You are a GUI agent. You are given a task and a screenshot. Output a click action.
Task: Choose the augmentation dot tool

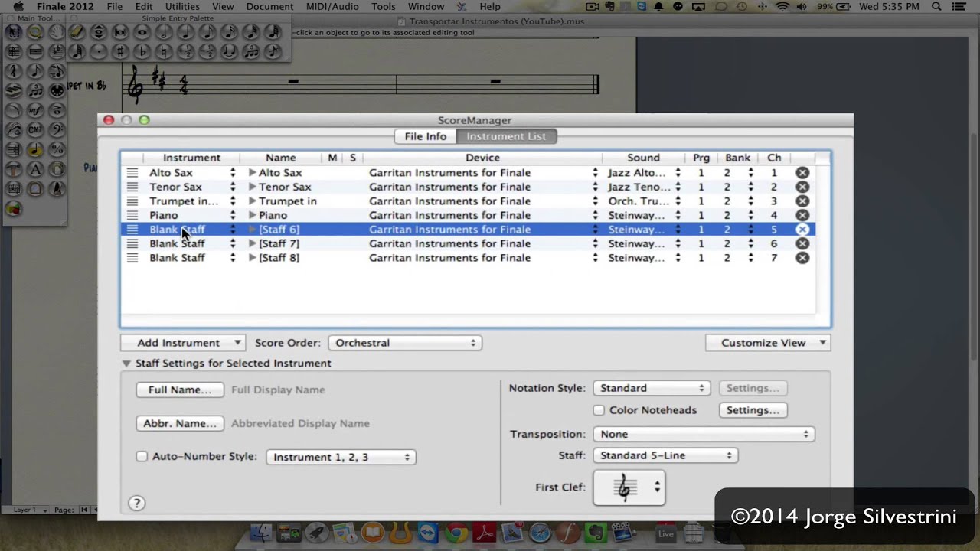tap(99, 52)
